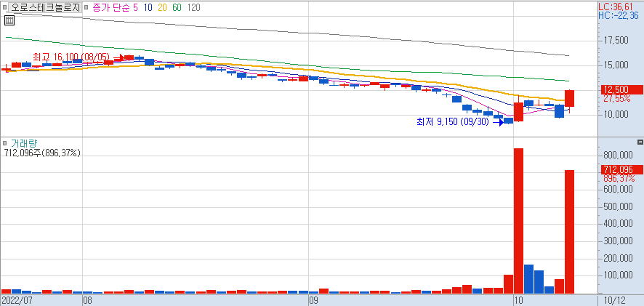Image resolution: width=644 pixels, height=306 pixels.
Task: Click the 800,000 volume axis label
Action: coord(618,155)
